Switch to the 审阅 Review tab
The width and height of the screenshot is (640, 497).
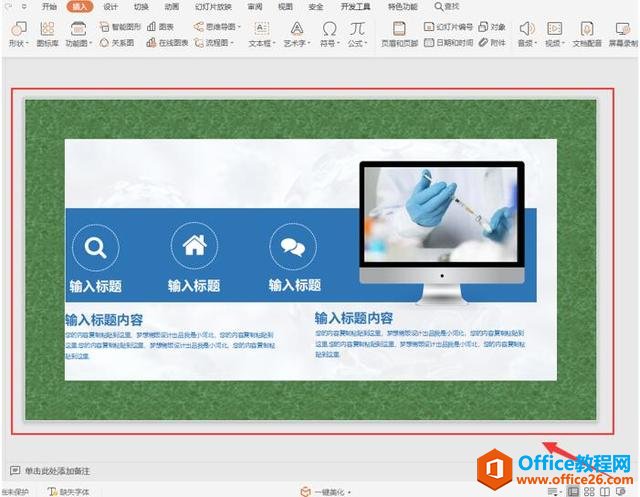pos(255,7)
